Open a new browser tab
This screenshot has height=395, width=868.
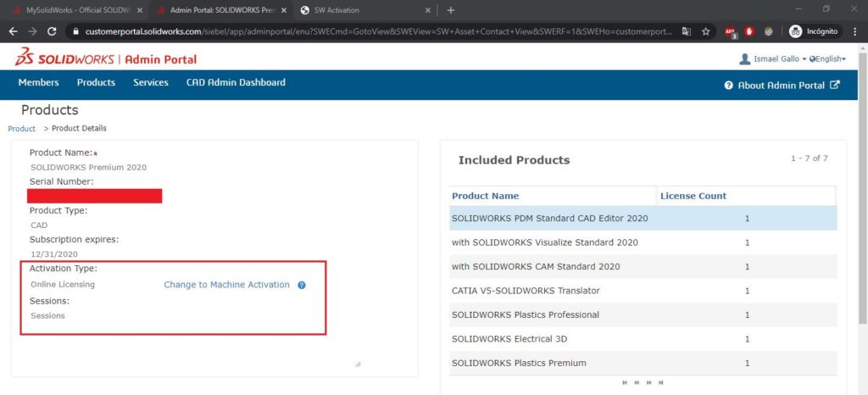(x=451, y=10)
